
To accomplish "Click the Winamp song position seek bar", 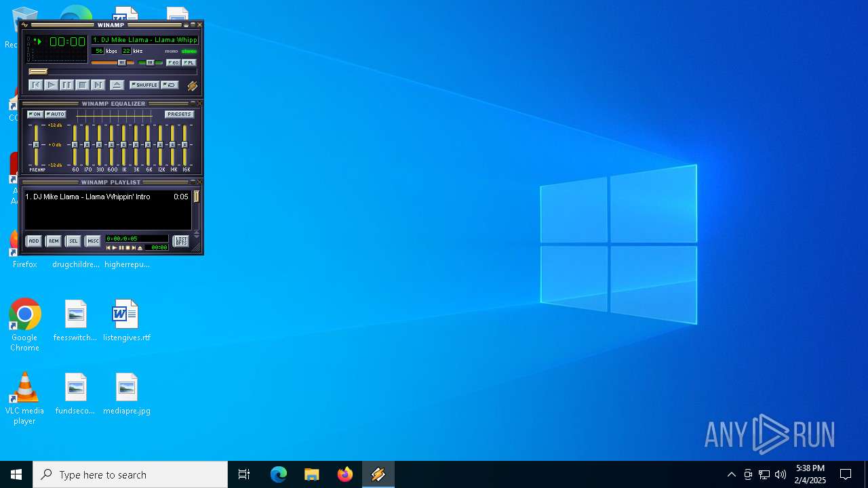I will point(113,71).
